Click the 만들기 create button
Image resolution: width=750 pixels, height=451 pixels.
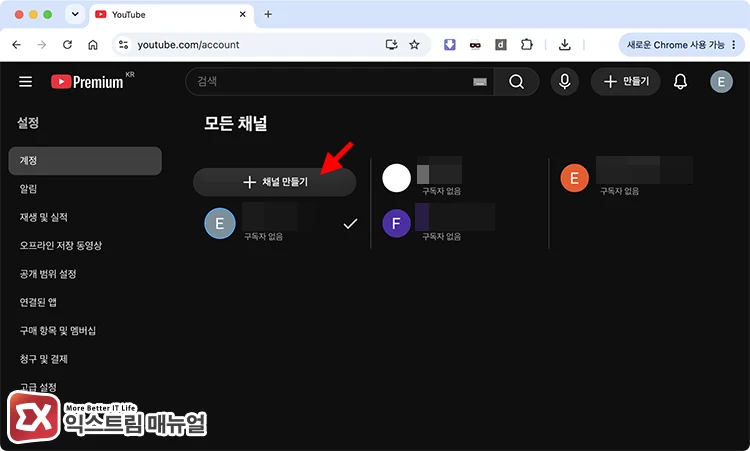pos(626,82)
